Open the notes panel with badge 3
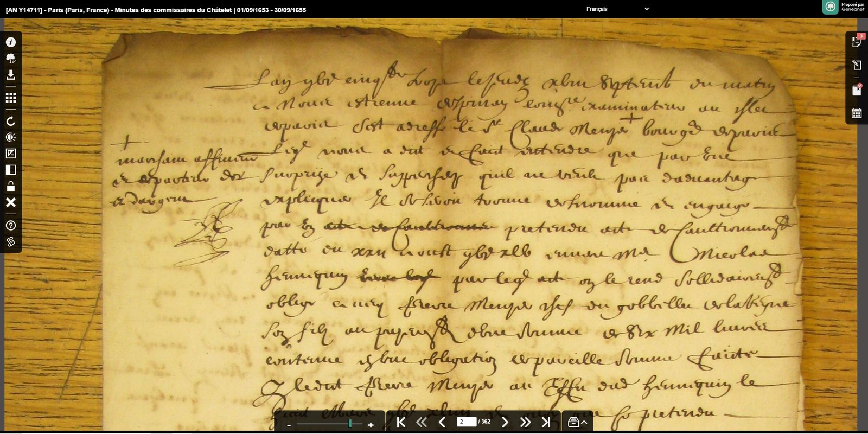 (x=857, y=42)
